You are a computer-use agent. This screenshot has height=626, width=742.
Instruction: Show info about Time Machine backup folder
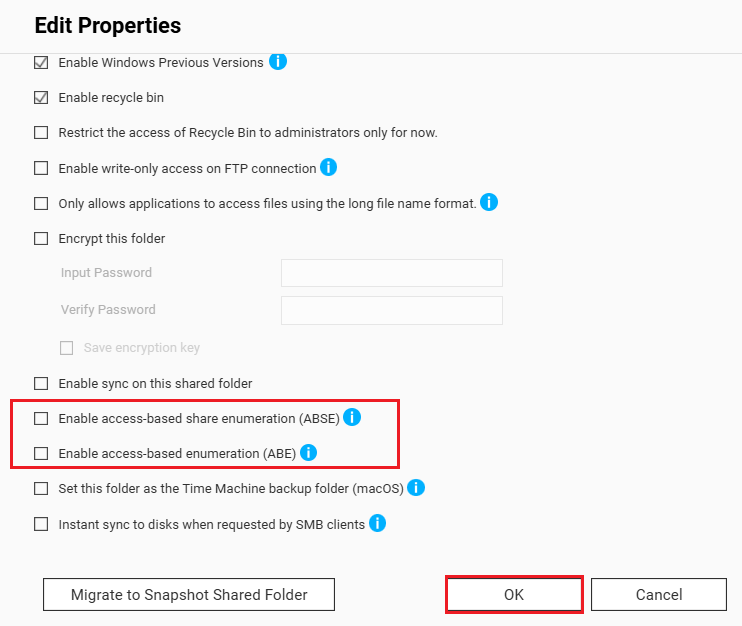416,488
